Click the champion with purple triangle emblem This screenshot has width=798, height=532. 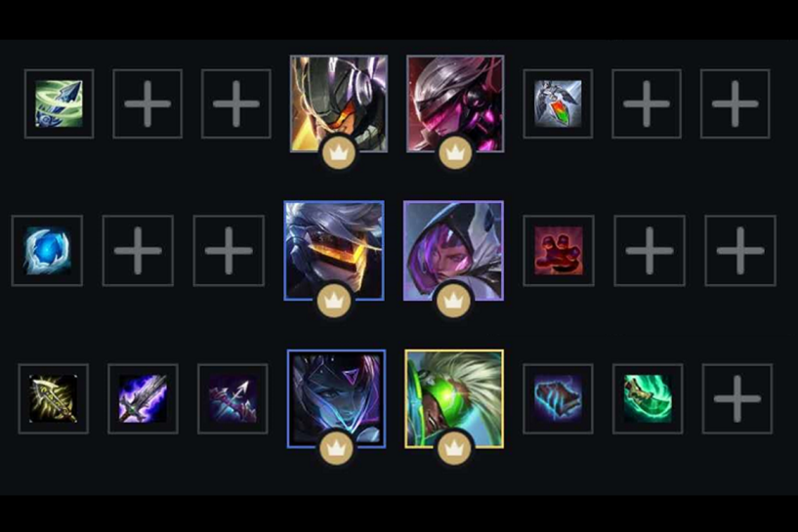tap(336, 398)
